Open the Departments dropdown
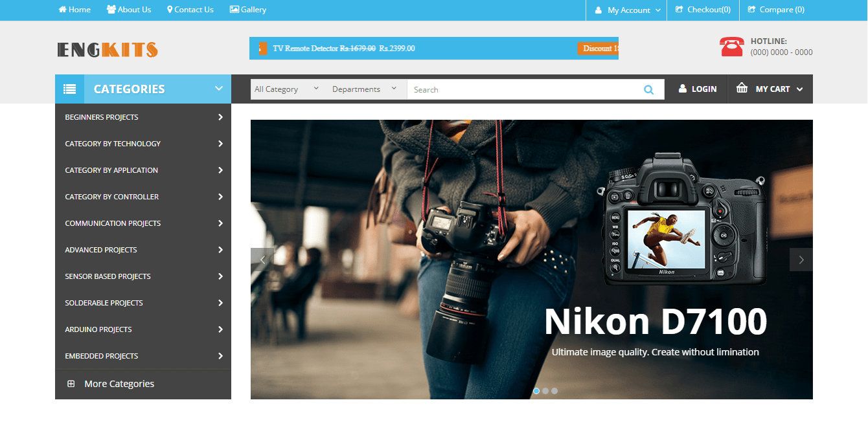Viewport: 868px width, 422px height. click(364, 89)
